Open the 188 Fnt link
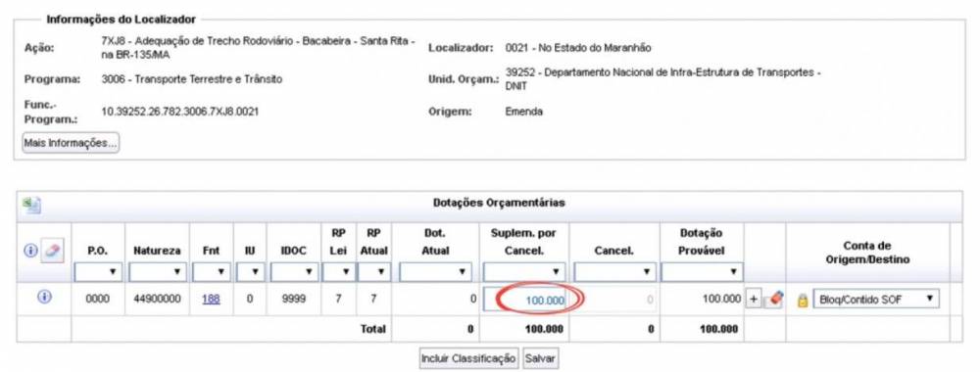Screen dimensions: 980x372 [x=211, y=299]
